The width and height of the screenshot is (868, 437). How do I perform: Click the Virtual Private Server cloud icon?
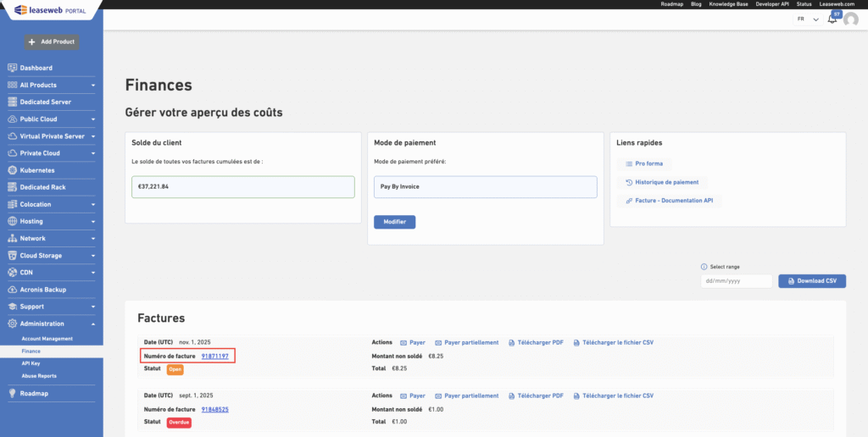tap(12, 136)
